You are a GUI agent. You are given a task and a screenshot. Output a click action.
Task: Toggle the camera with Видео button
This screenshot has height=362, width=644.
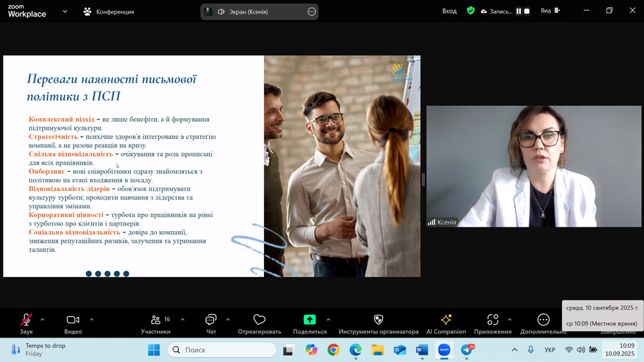tap(73, 321)
